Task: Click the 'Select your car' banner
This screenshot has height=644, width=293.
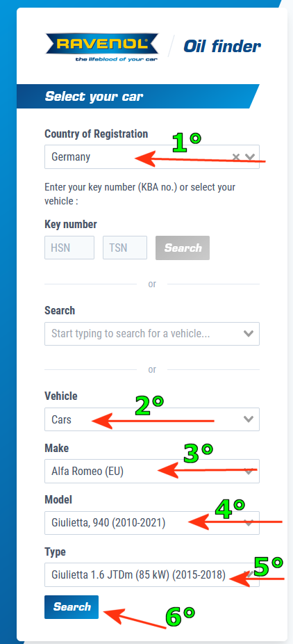Action: [137, 97]
